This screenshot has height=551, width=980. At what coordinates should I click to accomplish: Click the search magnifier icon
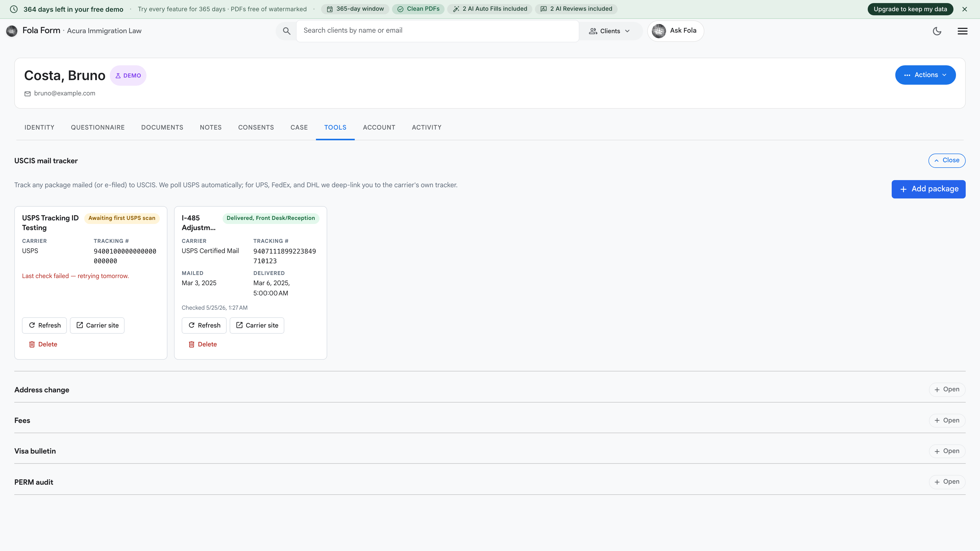pos(286,31)
